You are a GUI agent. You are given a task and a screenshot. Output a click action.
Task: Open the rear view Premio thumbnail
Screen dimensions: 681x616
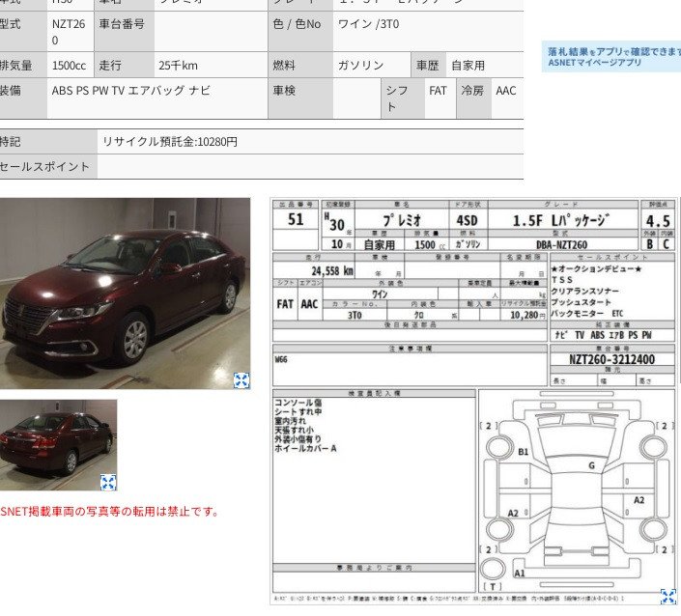coord(58,445)
